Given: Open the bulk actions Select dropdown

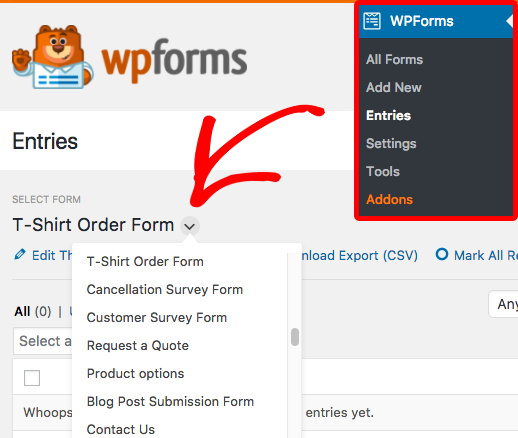Looking at the screenshot, I should point(43,341).
